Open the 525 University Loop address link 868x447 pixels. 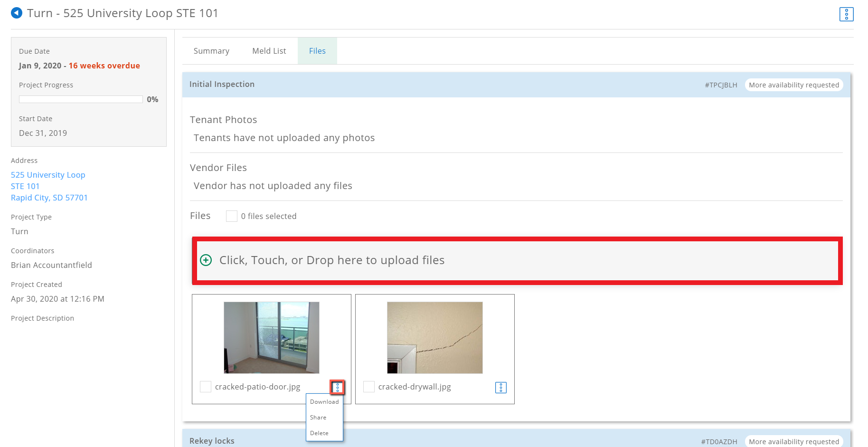[48, 175]
